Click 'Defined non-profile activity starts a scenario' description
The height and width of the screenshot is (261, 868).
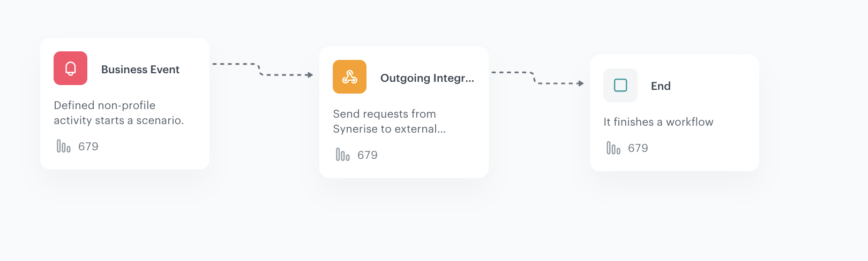coord(118,113)
